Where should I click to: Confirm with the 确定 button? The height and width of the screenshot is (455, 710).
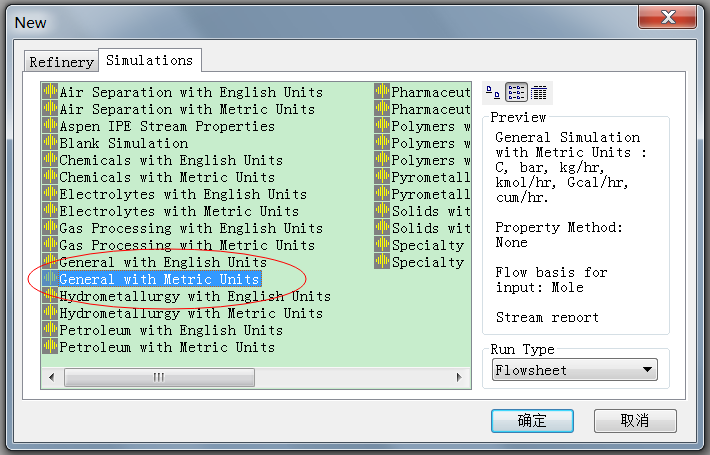tap(532, 421)
